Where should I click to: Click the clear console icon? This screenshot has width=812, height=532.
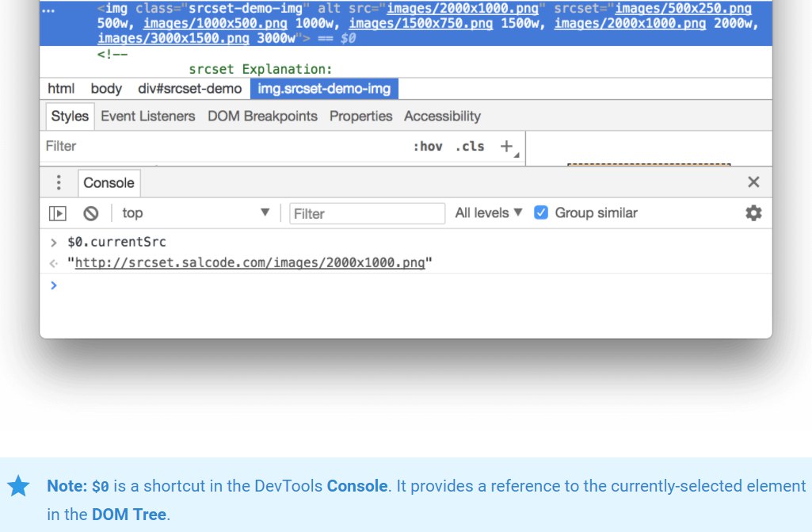click(x=91, y=213)
